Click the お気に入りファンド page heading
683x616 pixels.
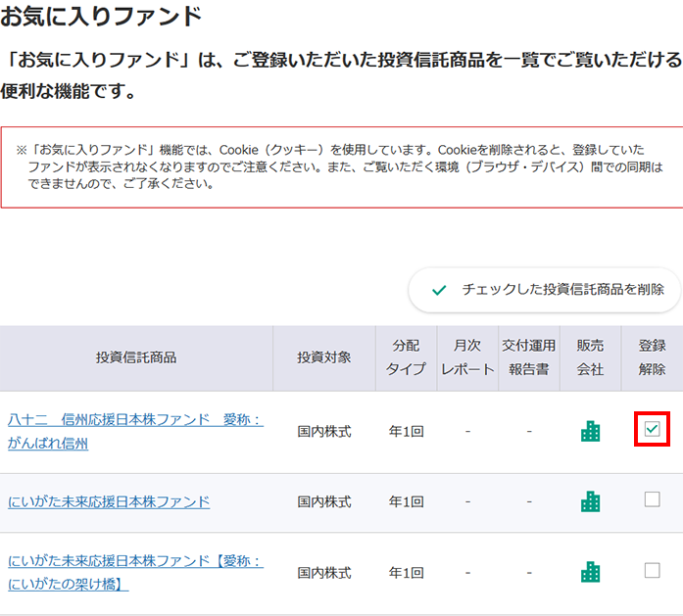101,17
